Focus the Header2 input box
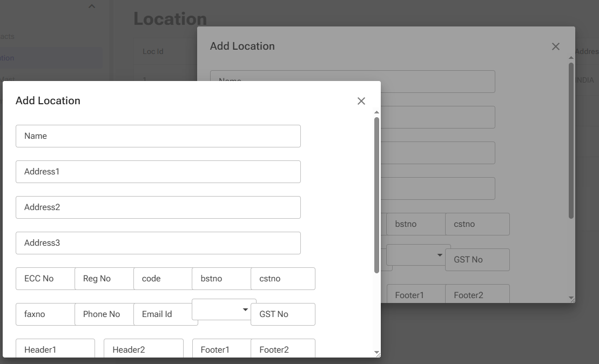The width and height of the screenshot is (599, 364). pyautogui.click(x=143, y=349)
